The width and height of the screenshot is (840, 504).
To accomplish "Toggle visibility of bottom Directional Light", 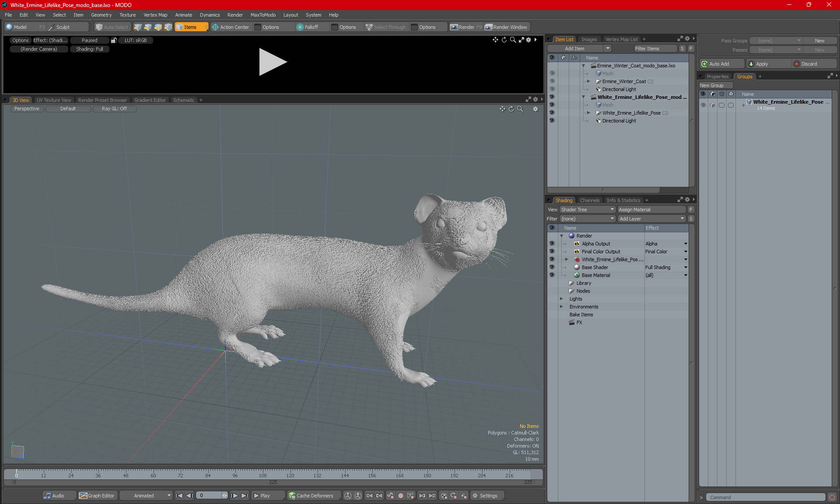I will [x=552, y=121].
